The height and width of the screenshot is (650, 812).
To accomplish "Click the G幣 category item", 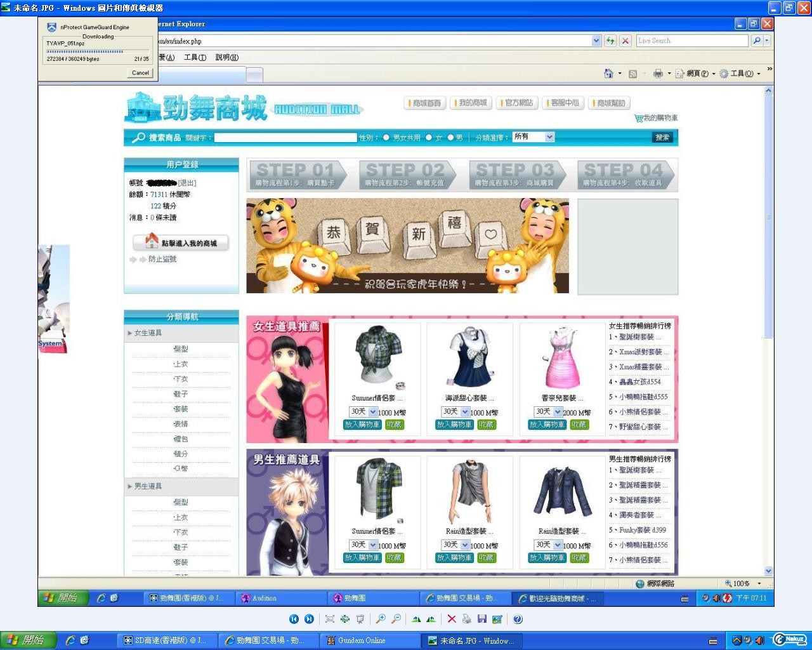I will tap(181, 468).
